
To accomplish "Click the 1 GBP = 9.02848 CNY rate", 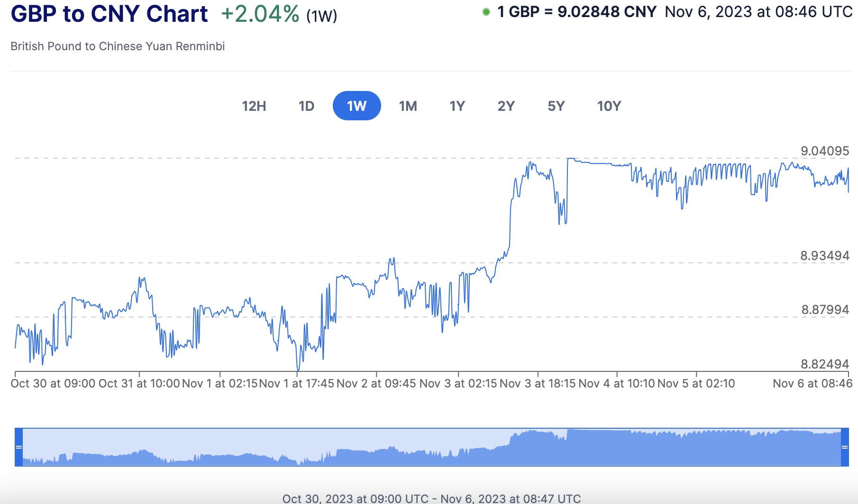I will (x=576, y=12).
